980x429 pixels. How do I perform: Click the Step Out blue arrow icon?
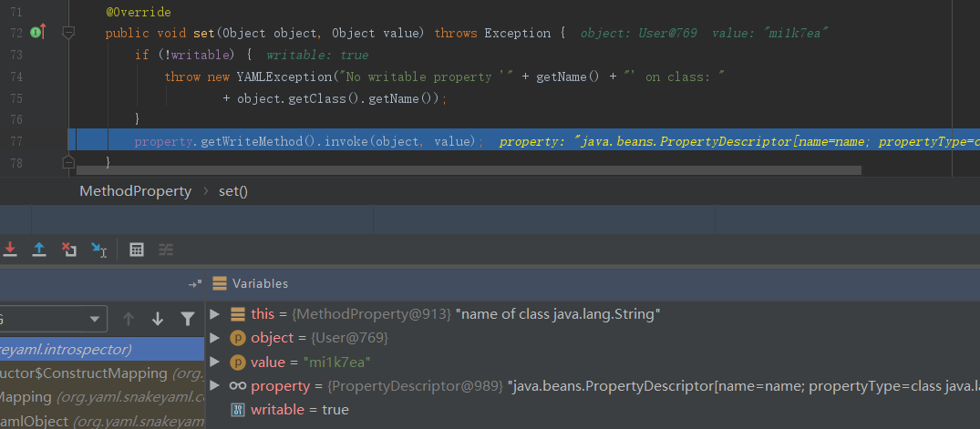(39, 249)
